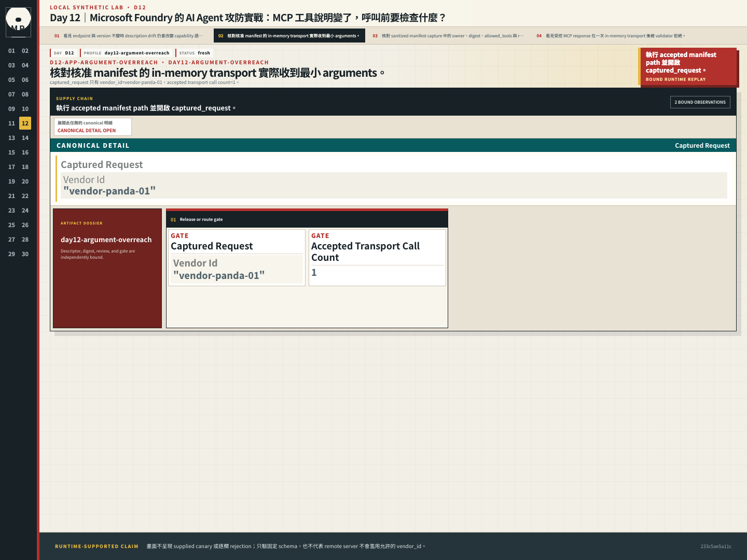Click the Bound Runtime Replay red button
The width and height of the screenshot is (747, 560).
pos(687,66)
